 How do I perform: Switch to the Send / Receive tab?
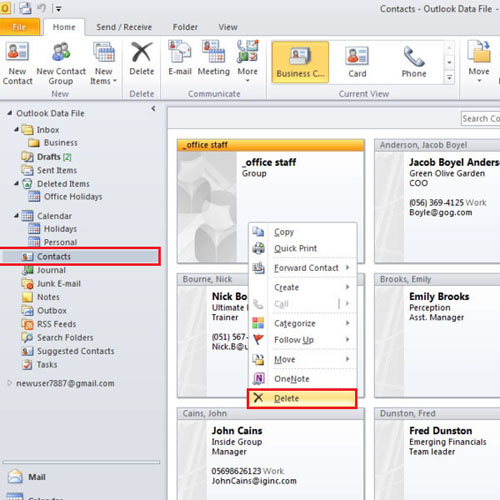coord(124,27)
